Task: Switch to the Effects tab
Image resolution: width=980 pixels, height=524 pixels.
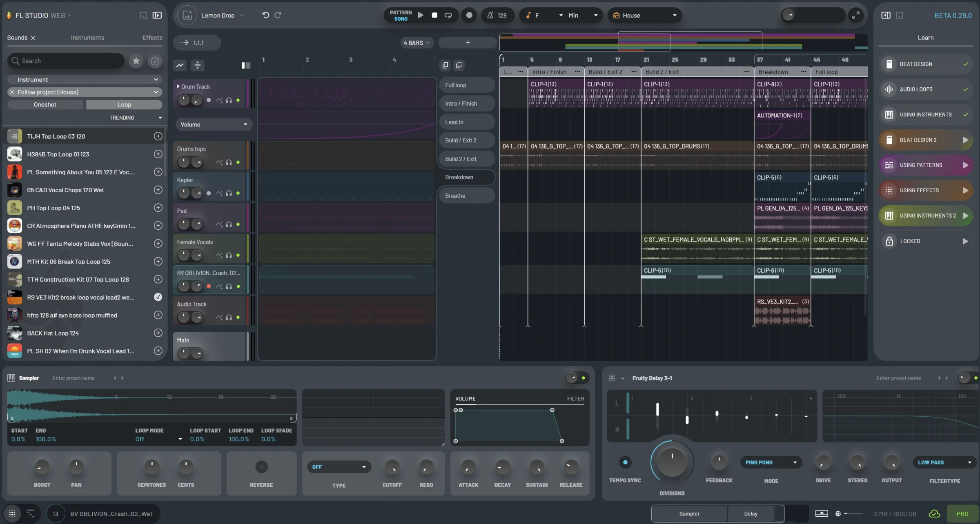Action: (x=152, y=38)
